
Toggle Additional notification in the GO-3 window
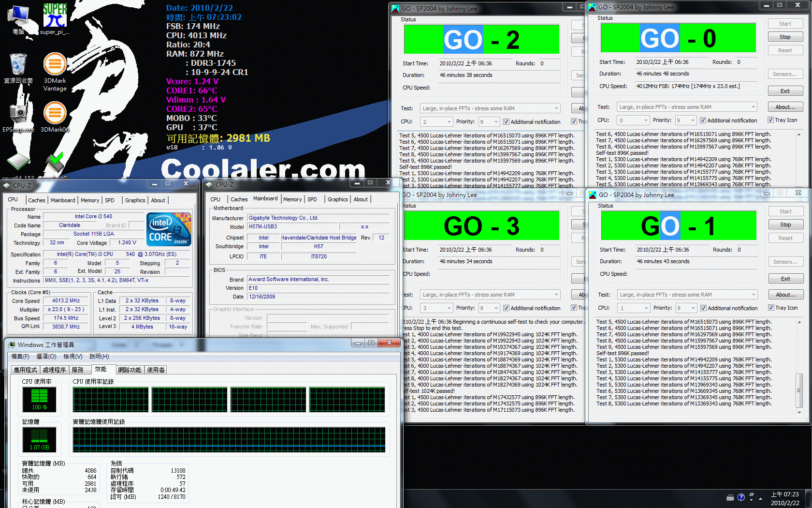pyautogui.click(x=507, y=308)
